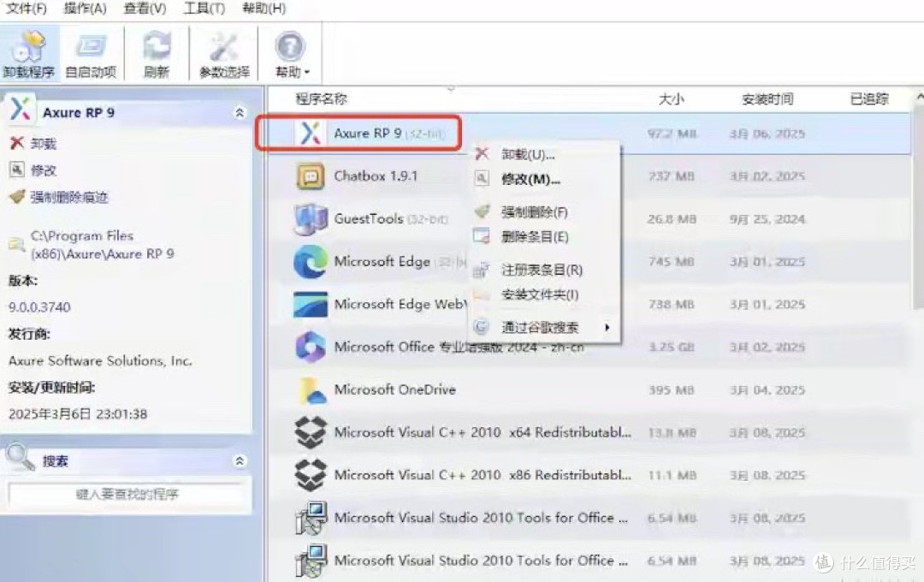
Task: Click the version 9.0.0.3740 value
Action: point(39,307)
